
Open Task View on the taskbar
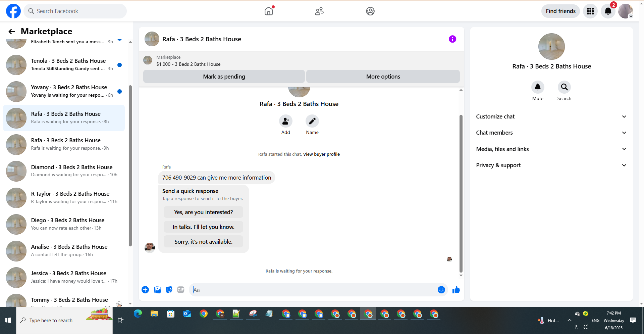pyautogui.click(x=121, y=320)
